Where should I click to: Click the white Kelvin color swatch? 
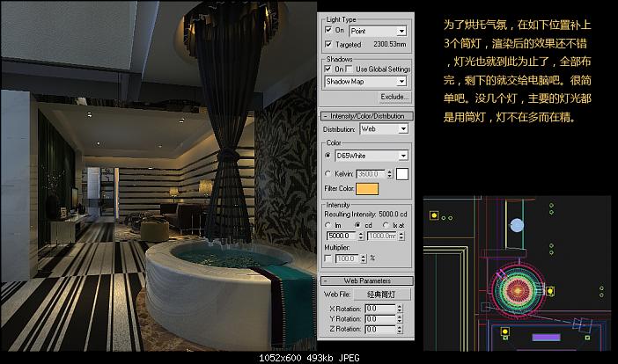pos(402,174)
